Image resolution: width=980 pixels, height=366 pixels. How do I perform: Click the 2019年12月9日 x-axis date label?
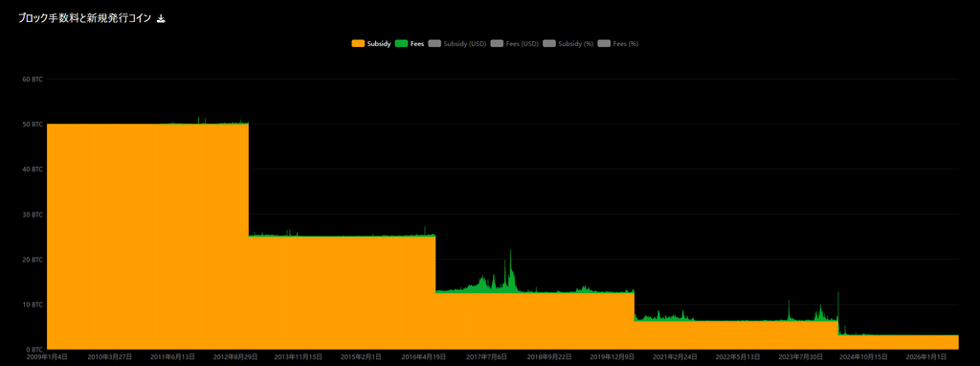click(613, 356)
